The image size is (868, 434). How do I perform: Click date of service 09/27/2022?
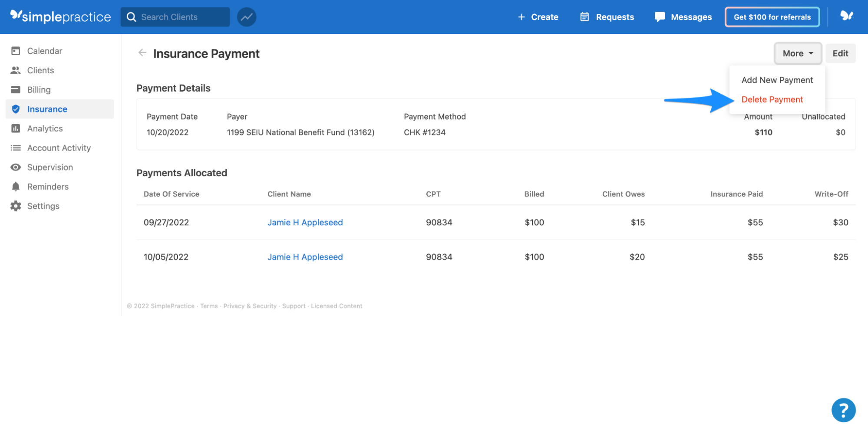[x=166, y=222]
